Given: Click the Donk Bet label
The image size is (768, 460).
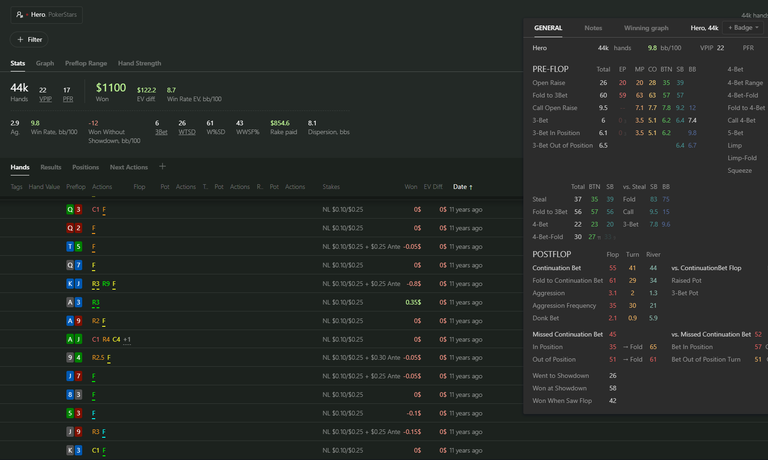Looking at the screenshot, I should coord(546,318).
